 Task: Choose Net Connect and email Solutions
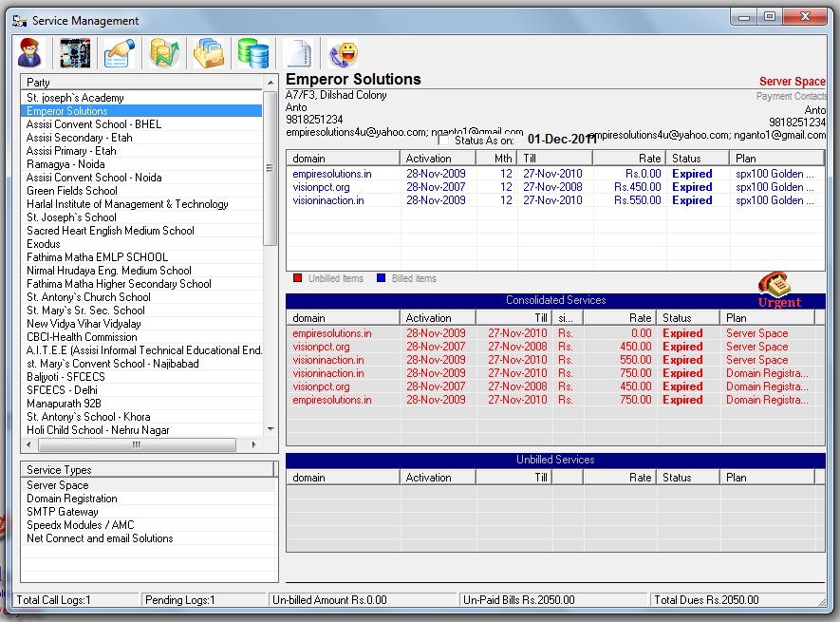[x=149, y=538]
